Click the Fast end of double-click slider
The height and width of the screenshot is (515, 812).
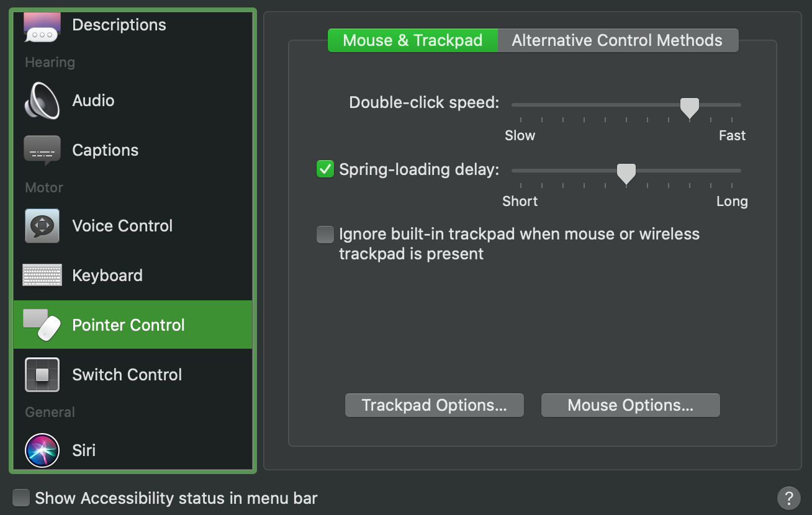click(x=733, y=105)
